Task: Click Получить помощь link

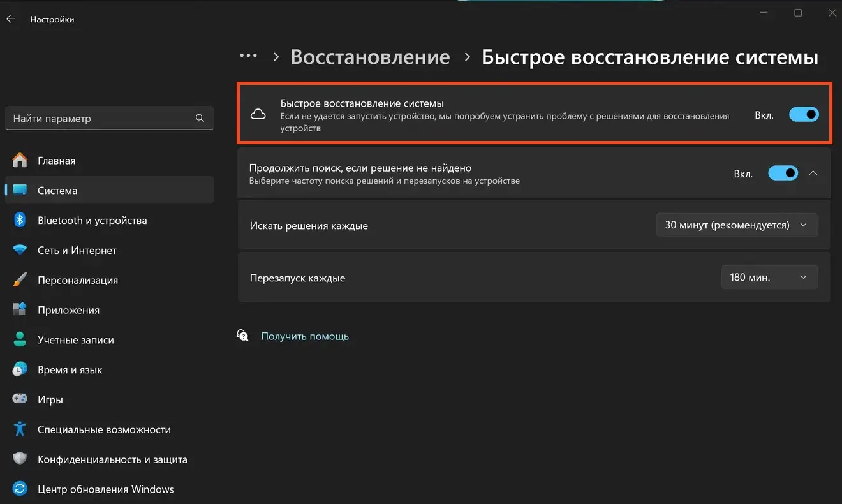Action: tap(305, 336)
